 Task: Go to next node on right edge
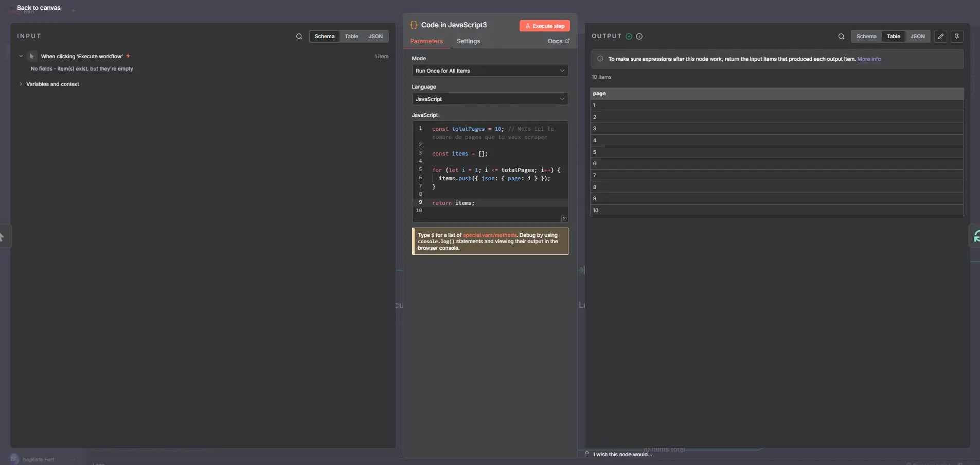975,236
